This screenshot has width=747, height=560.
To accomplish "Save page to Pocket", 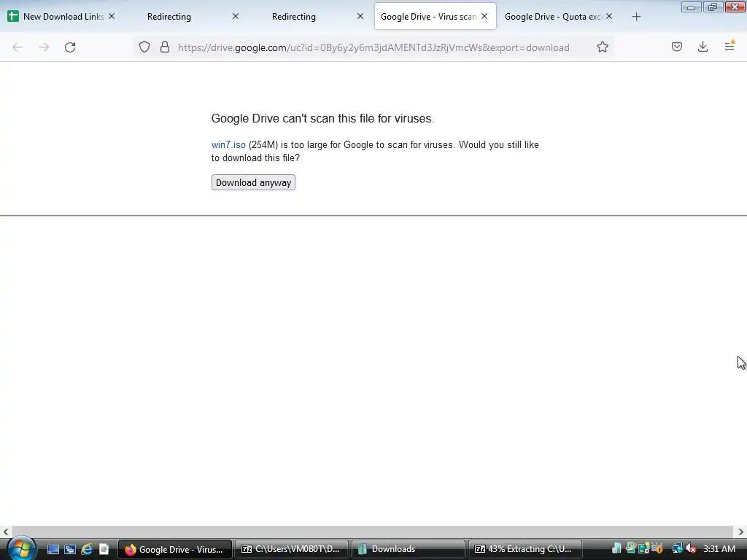I will tap(677, 47).
